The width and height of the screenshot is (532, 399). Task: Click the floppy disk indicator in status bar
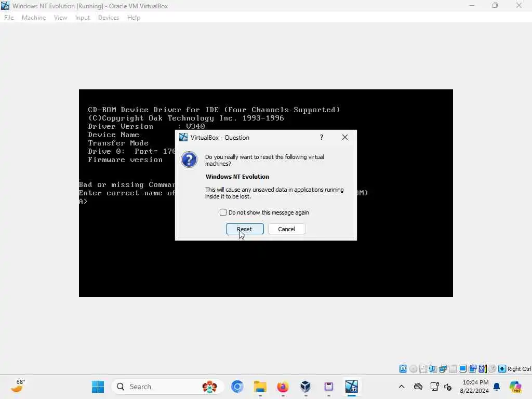click(x=423, y=369)
